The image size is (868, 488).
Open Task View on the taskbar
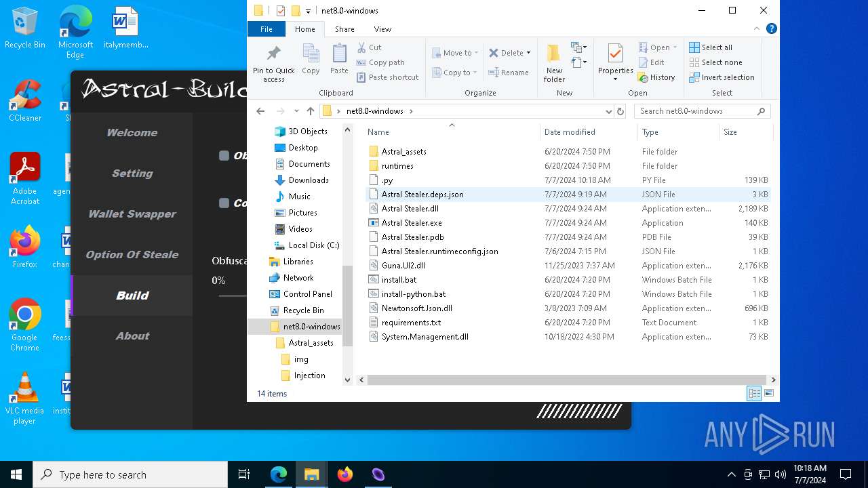244,474
